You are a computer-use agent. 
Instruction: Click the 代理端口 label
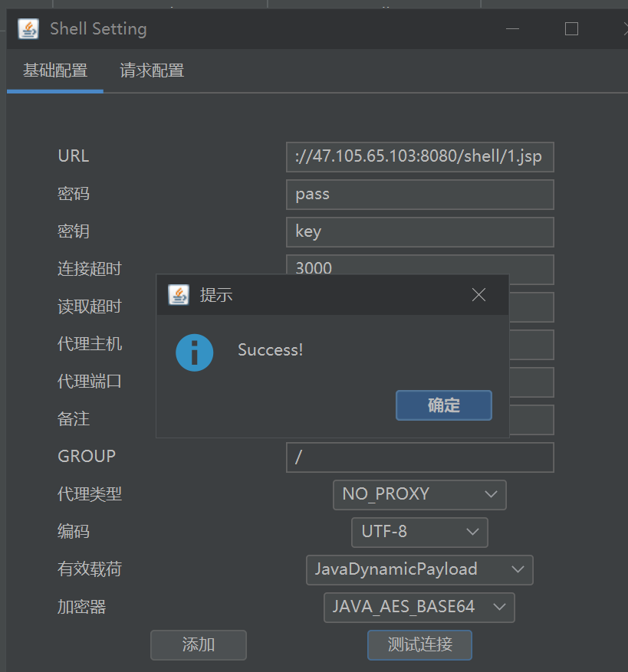click(x=90, y=382)
